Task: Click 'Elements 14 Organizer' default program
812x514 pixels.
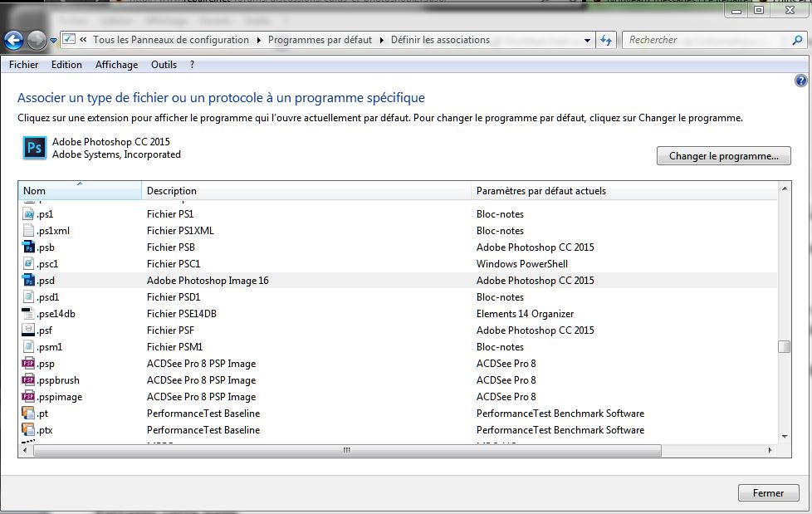Action: (525, 314)
